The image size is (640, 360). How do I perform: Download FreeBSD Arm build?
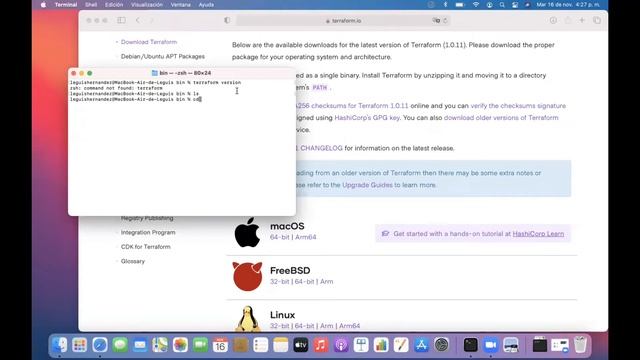click(x=327, y=282)
